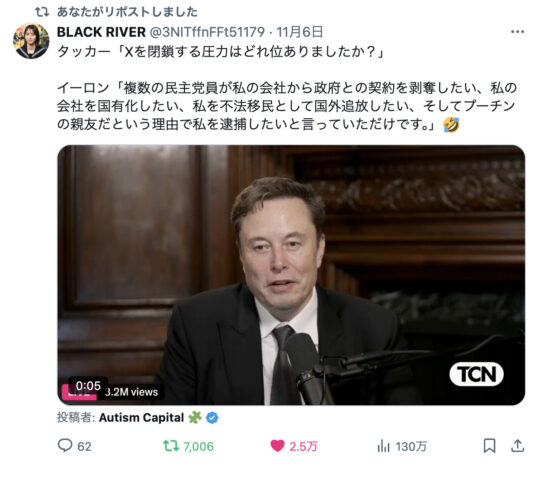Image resolution: width=540 pixels, height=477 pixels.
Task: Open the three-dot more menu
Action: [x=517, y=32]
